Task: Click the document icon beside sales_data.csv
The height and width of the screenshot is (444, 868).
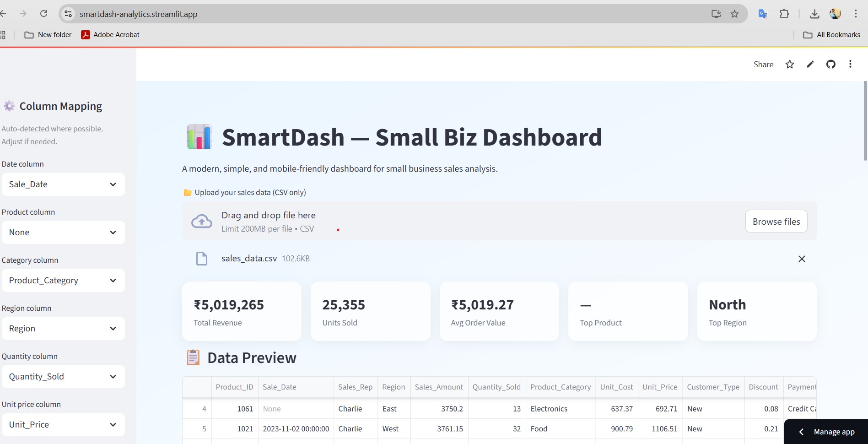Action: (202, 258)
